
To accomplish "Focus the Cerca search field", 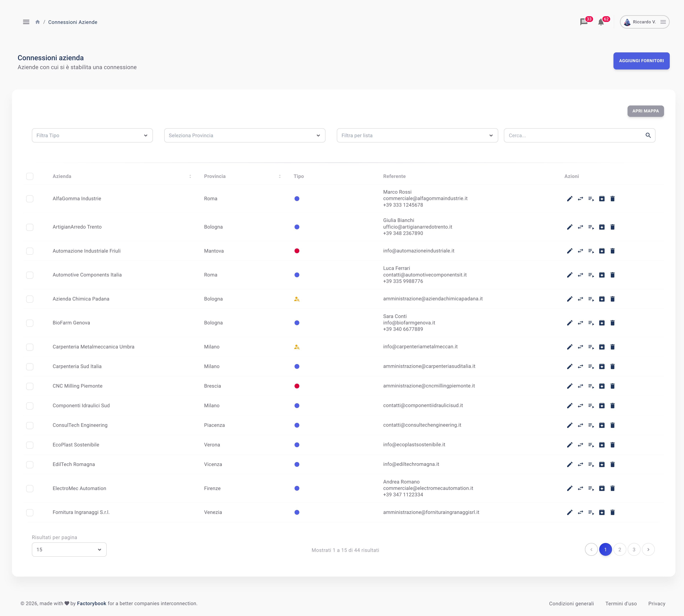I will [579, 135].
